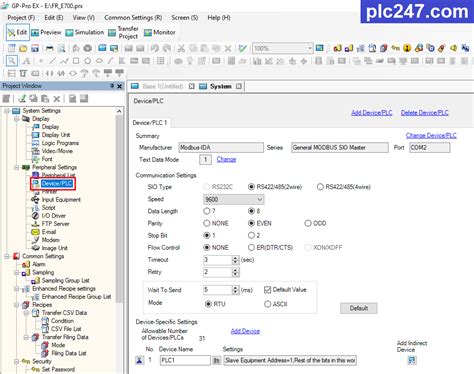Screen dimensions: 474x374
Task: Click the Add Device/PLC link
Action: pyautogui.click(x=371, y=113)
